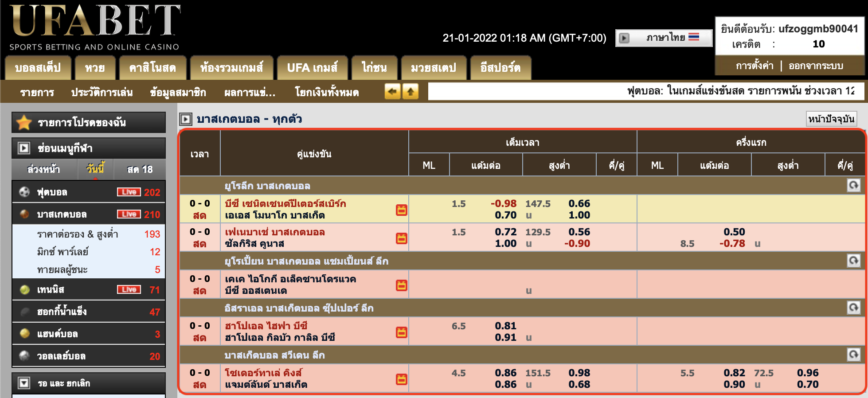Select the ล่วงหน้า early tab
Viewport: 868px width, 398px height.
pos(43,169)
